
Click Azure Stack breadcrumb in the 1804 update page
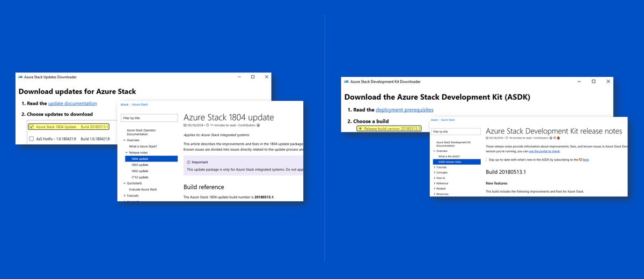coord(140,105)
